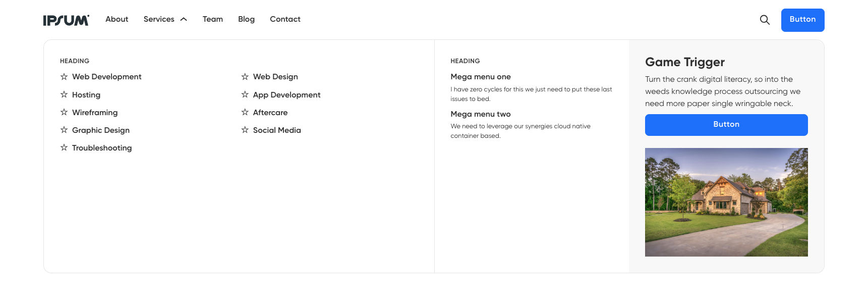This screenshot has height=299, width=868.
Task: Open the App Development link
Action: click(x=286, y=95)
